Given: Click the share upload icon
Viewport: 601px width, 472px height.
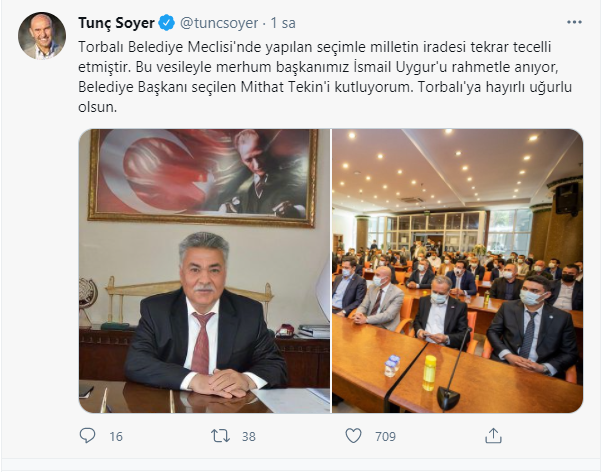Looking at the screenshot, I should [x=493, y=436].
